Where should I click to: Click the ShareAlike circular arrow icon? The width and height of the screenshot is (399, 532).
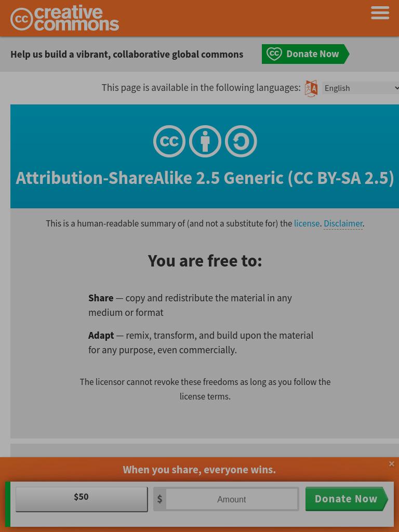click(241, 141)
